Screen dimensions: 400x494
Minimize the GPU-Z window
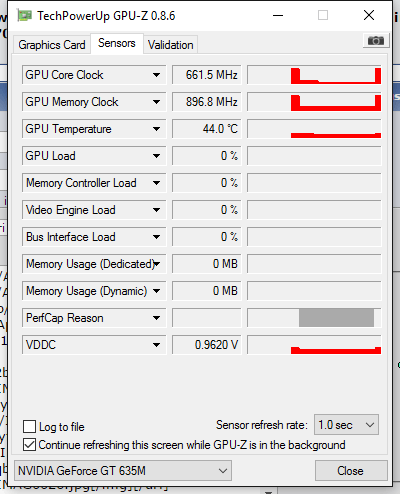coord(278,15)
